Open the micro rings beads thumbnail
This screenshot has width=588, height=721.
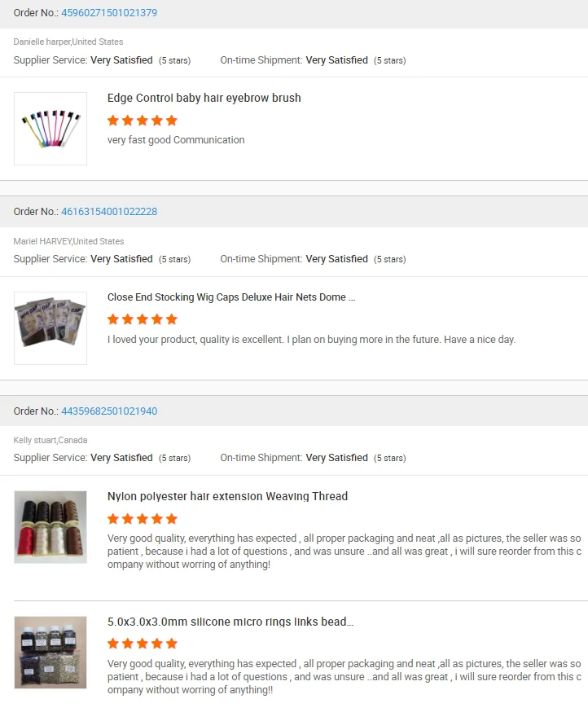tap(50, 652)
